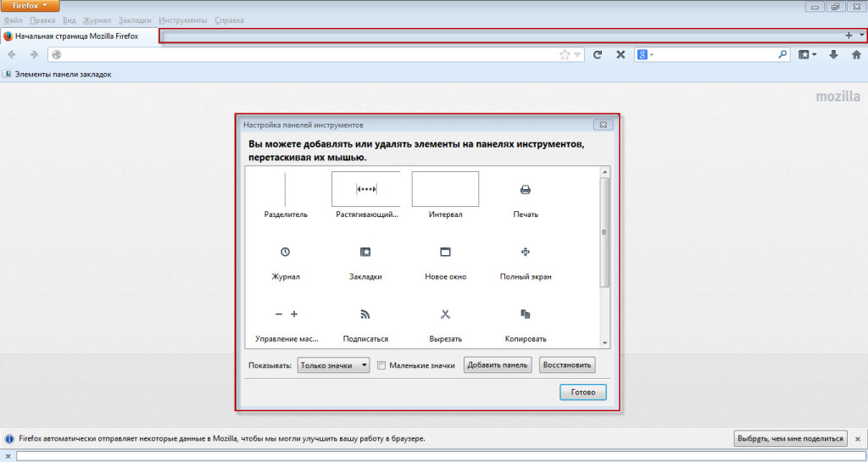Open the Инструменты menu

183,20
